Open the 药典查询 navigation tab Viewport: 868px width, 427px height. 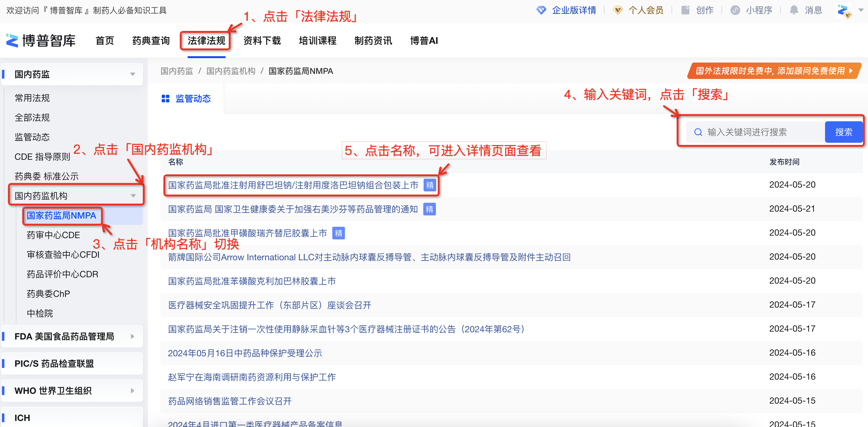(x=151, y=40)
